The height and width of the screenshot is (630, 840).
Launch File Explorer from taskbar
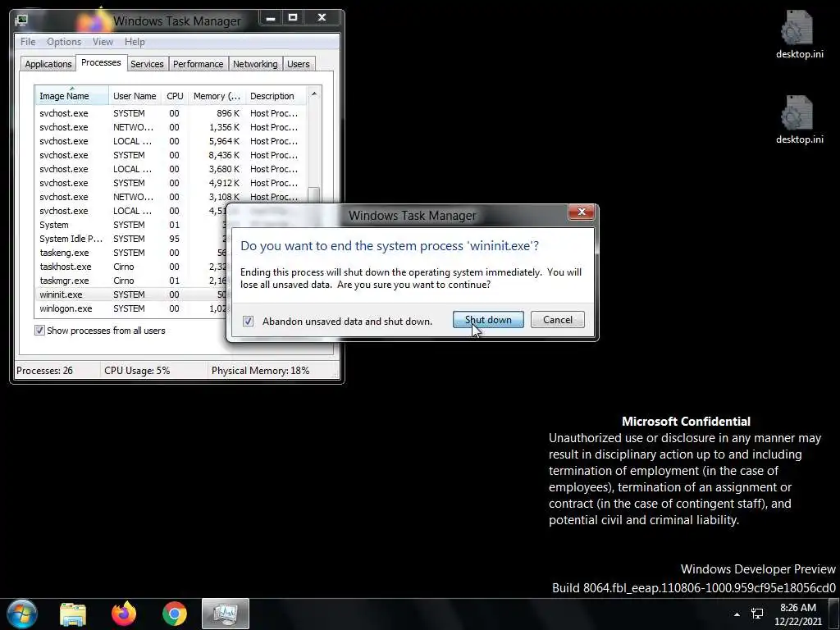coord(73,614)
